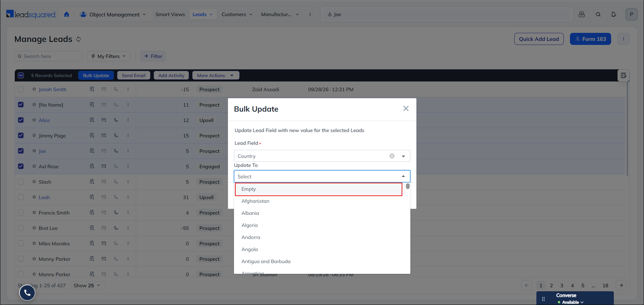Collapse the Update To select box
The width and height of the screenshot is (644, 305).
pyautogui.click(x=403, y=176)
